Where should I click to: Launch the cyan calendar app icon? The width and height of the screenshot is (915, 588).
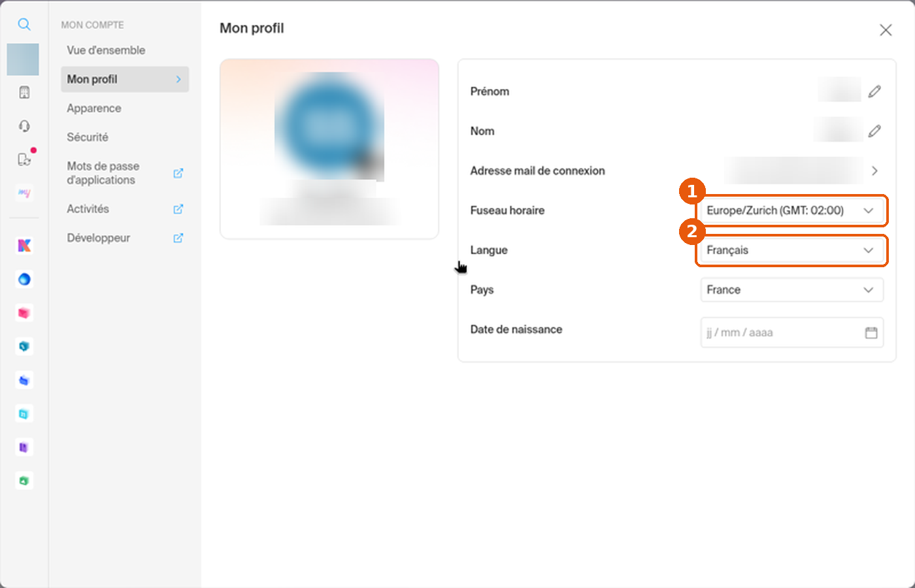click(24, 414)
